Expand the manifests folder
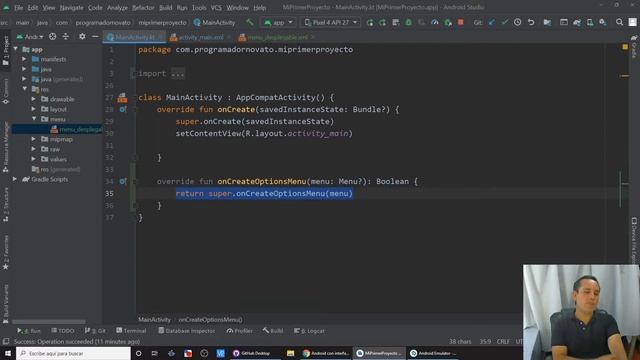The width and height of the screenshot is (640, 360). (x=24, y=59)
